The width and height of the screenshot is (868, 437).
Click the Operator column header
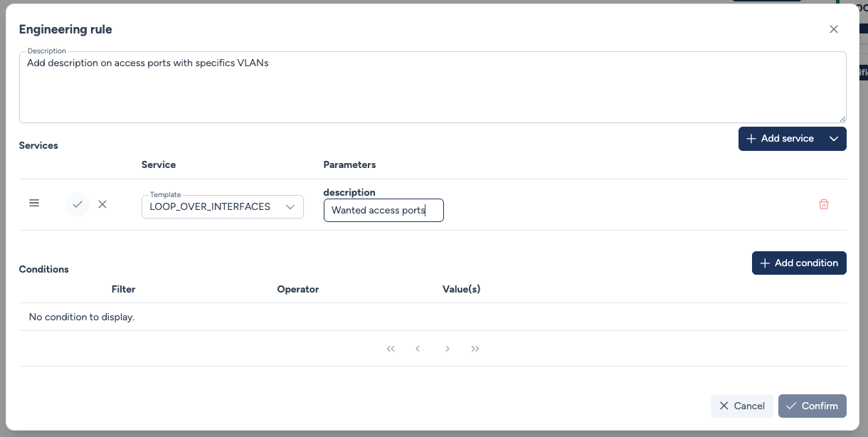(x=297, y=289)
